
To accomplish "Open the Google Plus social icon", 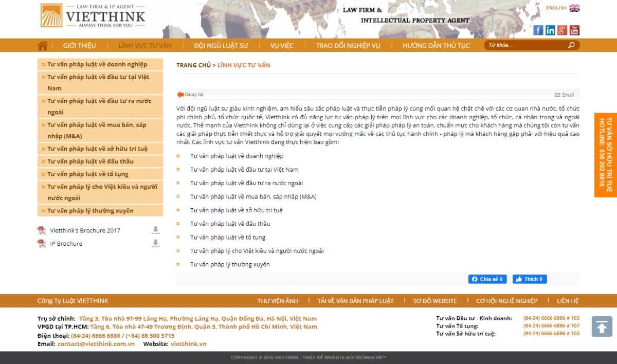I will coord(562,30).
